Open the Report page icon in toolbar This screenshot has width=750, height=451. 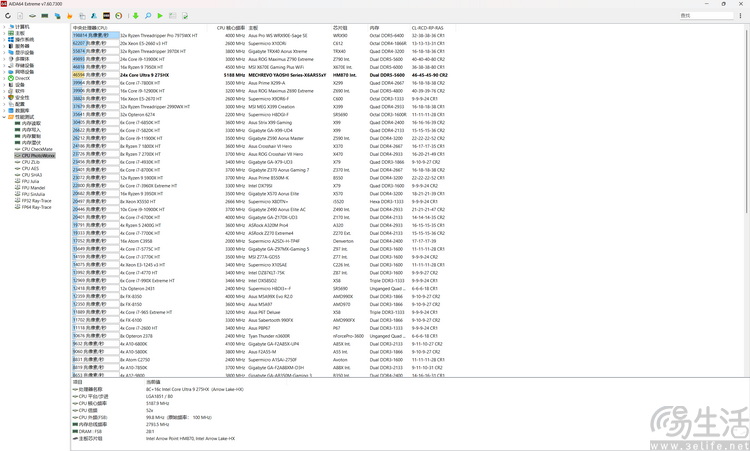20,16
